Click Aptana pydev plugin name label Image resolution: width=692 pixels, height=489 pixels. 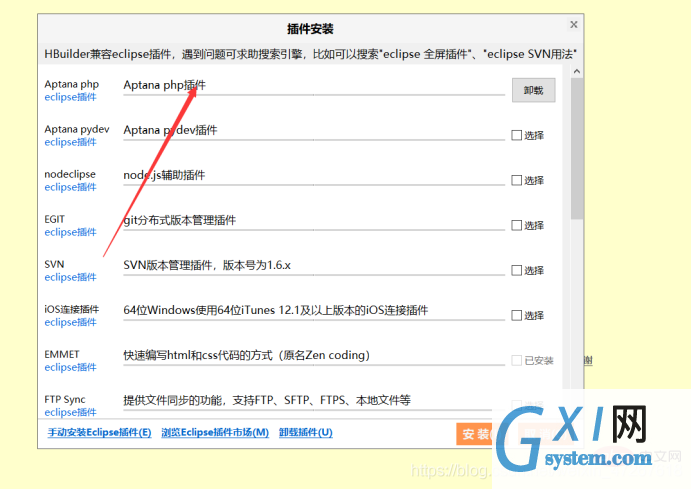(x=77, y=129)
